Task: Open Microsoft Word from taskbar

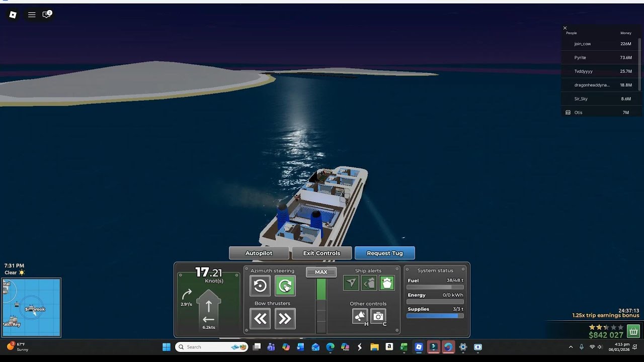Action: [x=301, y=347]
